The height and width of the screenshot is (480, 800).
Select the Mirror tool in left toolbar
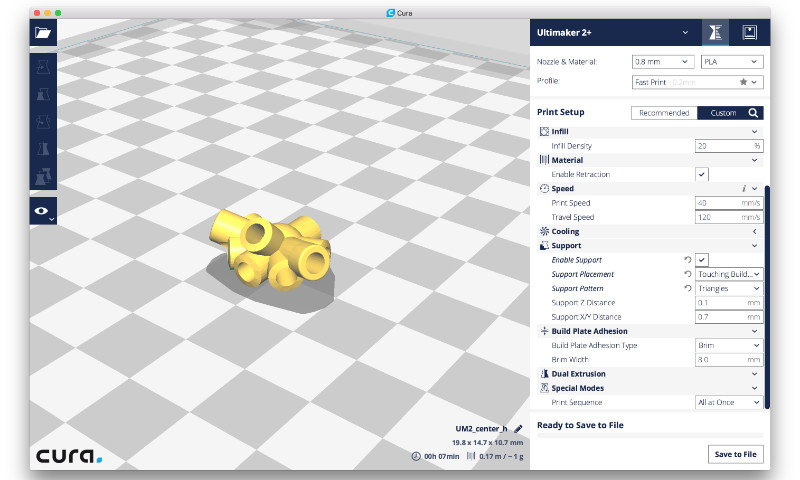[x=43, y=149]
